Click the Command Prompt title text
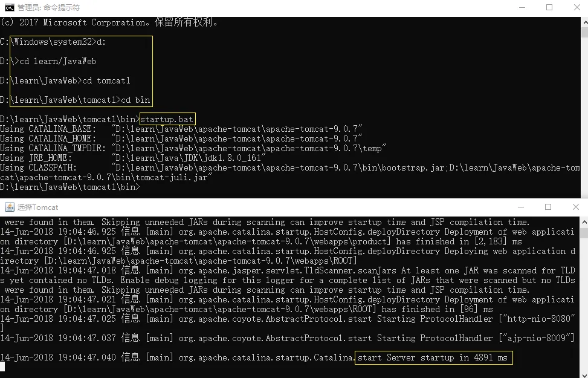588x378 pixels. (48, 7)
